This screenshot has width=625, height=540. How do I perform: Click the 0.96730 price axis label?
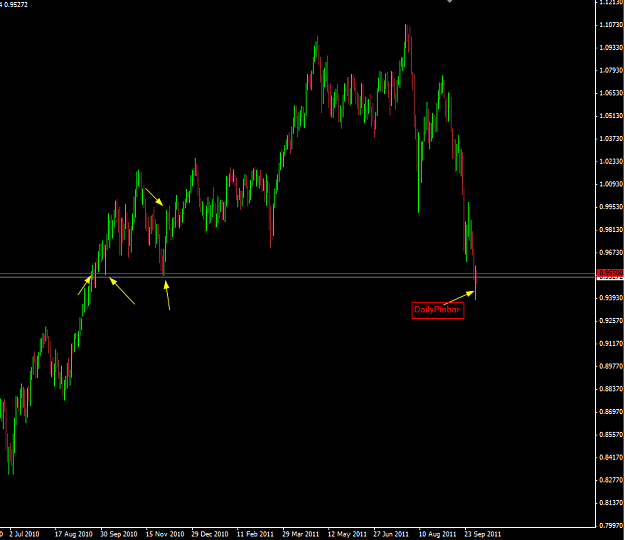(611, 252)
